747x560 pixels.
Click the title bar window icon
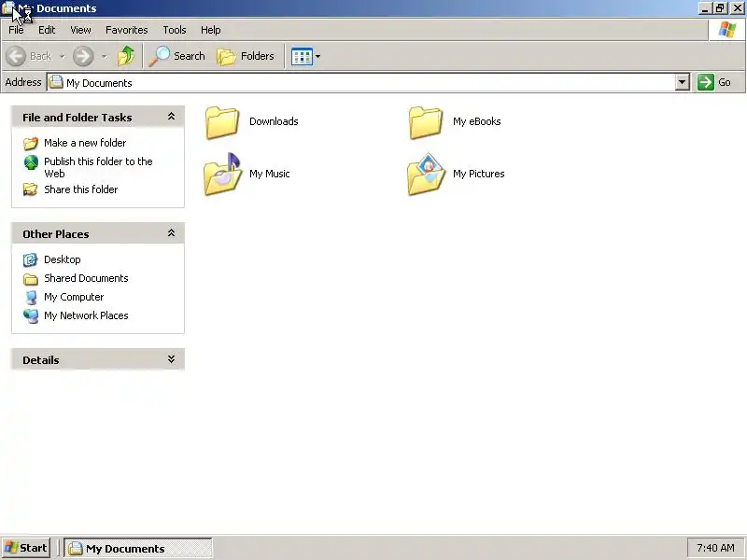click(x=8, y=8)
